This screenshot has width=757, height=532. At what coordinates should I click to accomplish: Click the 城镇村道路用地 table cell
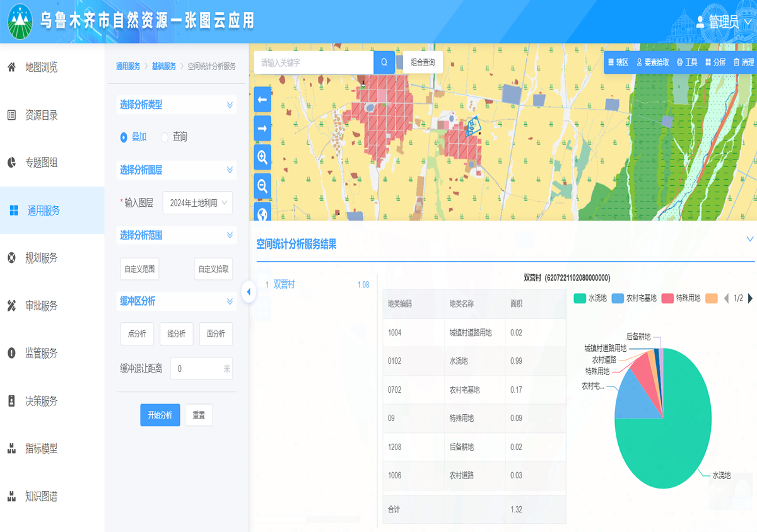click(475, 333)
